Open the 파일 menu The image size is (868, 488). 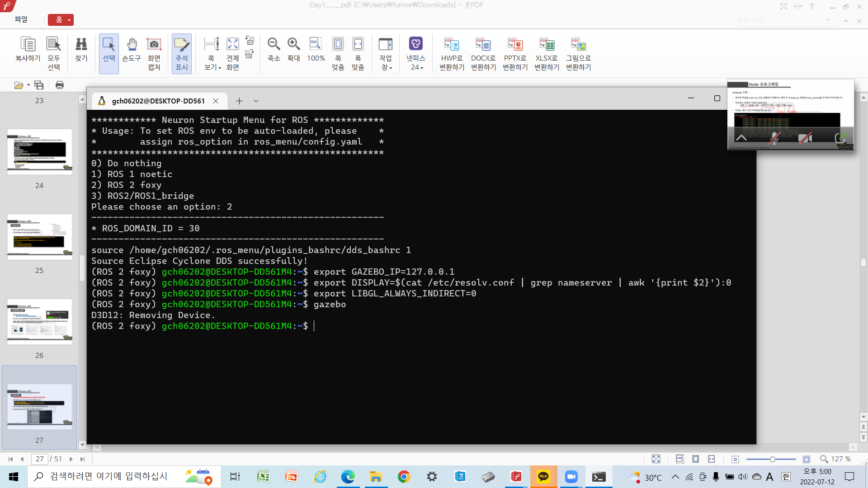(x=20, y=19)
